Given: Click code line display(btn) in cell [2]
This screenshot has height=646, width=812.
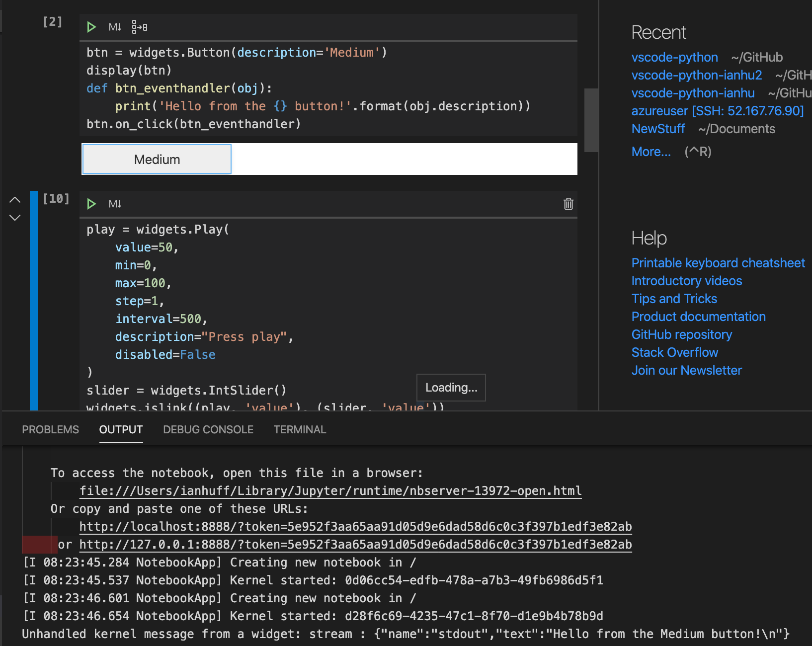Looking at the screenshot, I should 129,71.
